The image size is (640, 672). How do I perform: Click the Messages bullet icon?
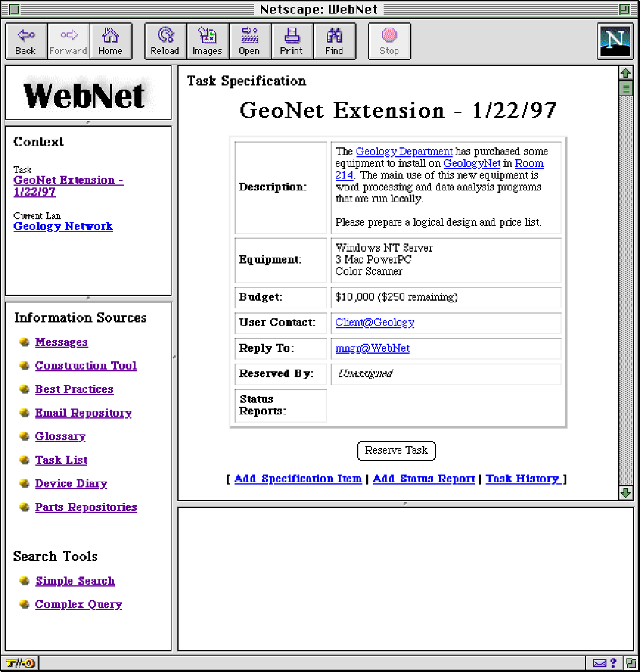click(24, 342)
